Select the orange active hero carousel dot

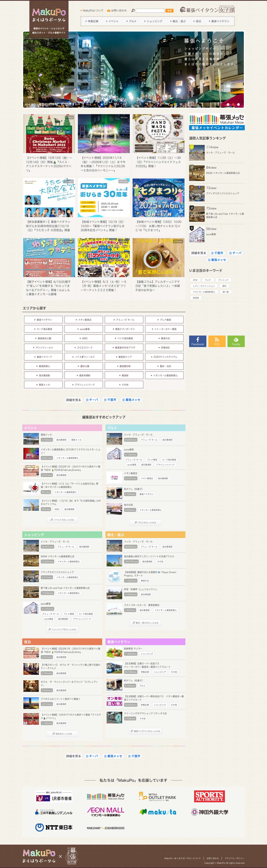coord(234,104)
